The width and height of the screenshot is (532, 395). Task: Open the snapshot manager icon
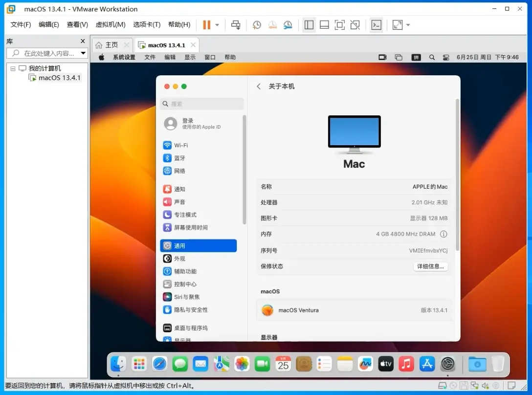[288, 25]
